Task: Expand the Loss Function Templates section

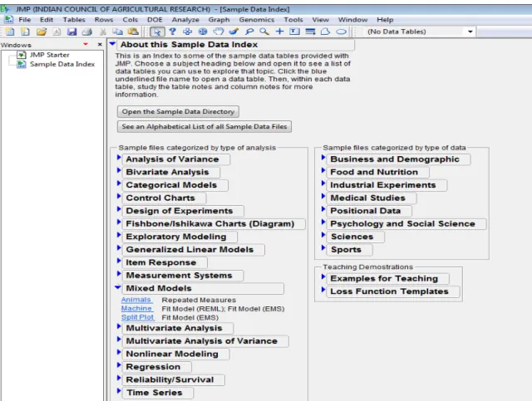Action: tap(323, 290)
